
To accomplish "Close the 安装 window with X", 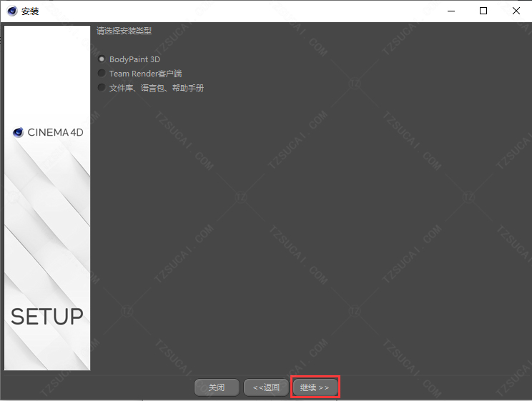I will 516,11.
